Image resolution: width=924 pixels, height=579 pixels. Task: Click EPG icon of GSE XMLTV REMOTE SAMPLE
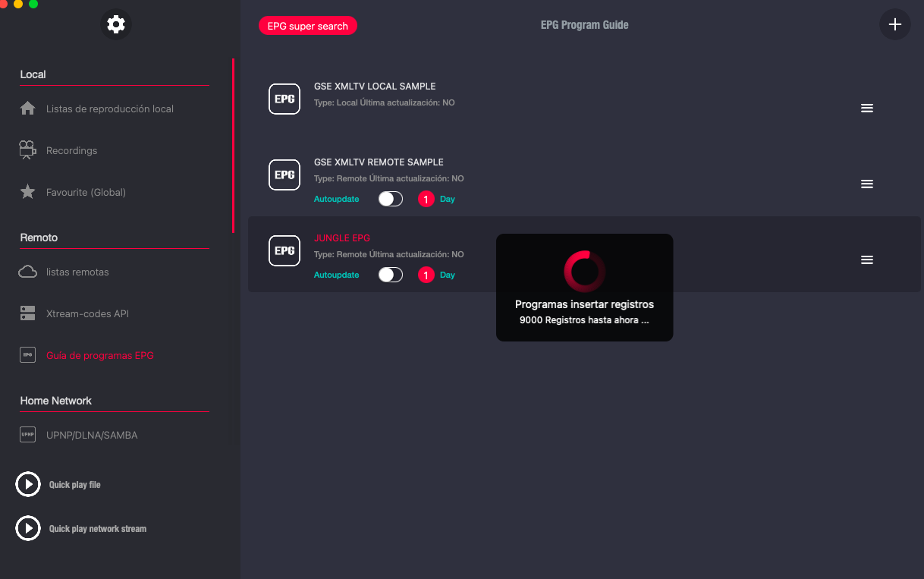284,175
